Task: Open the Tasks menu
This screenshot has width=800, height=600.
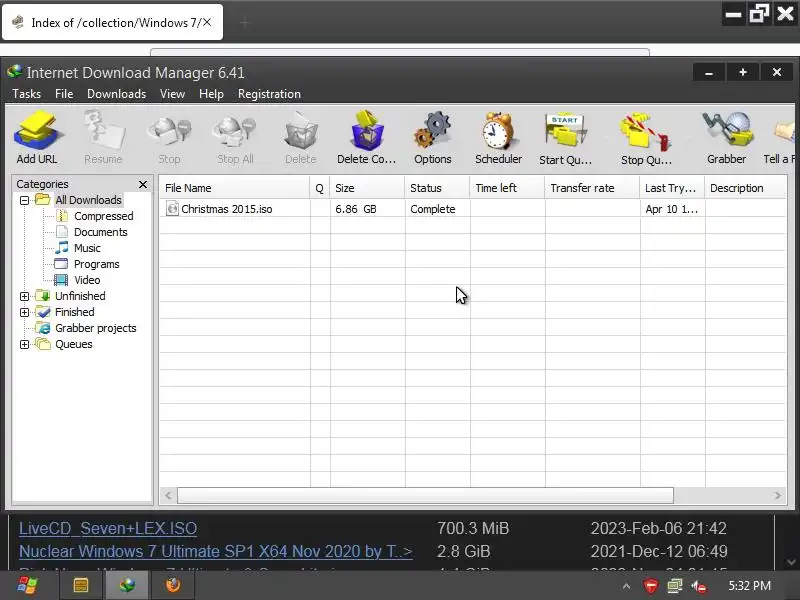Action: coord(27,94)
